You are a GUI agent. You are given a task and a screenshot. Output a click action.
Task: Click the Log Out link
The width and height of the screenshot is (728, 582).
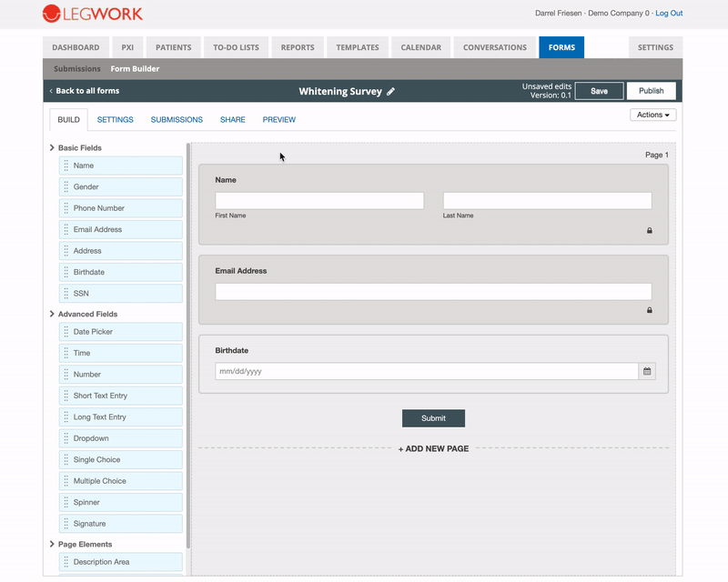click(669, 13)
